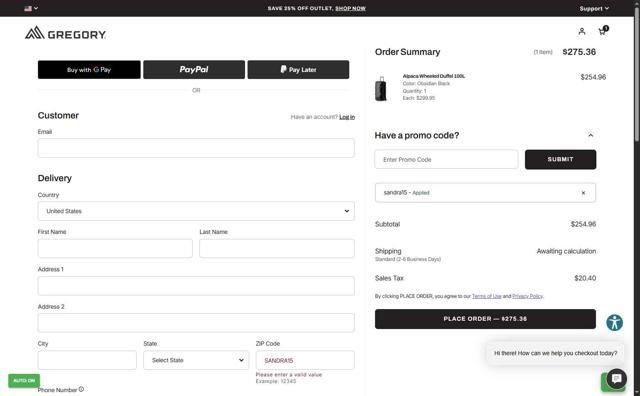This screenshot has width=640, height=396.
Task: Click Shop Now in the banner
Action: (x=350, y=8)
